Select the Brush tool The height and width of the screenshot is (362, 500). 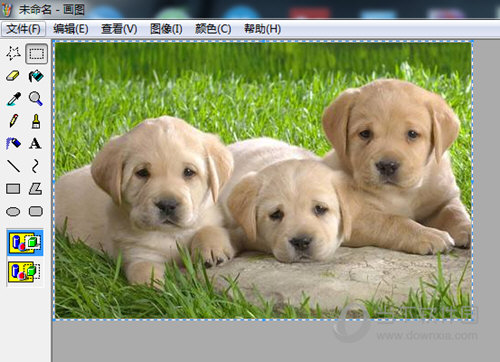[36, 121]
